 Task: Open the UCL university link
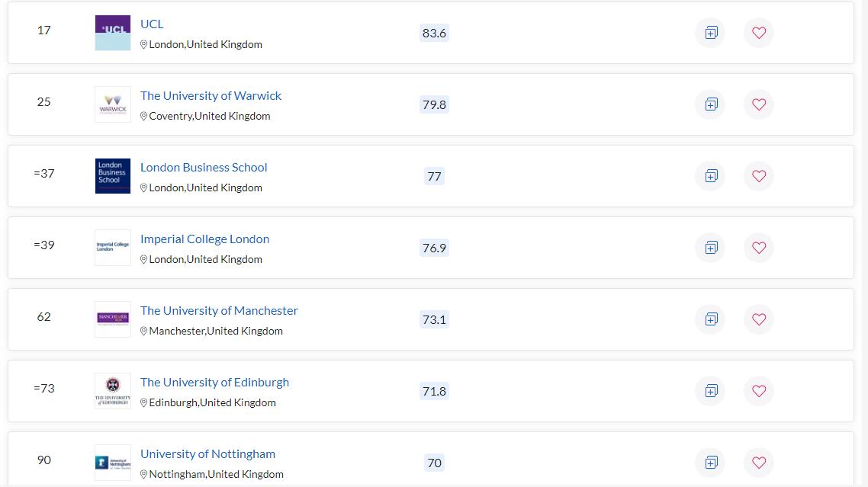152,24
